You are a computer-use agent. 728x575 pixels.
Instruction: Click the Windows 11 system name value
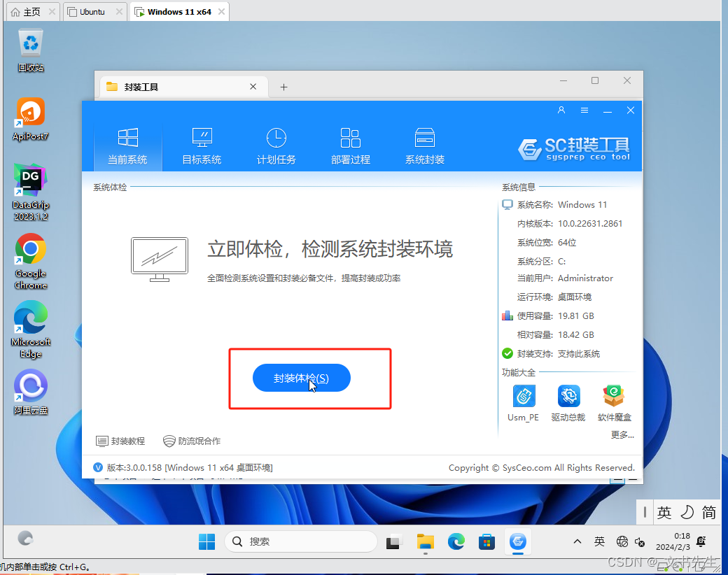(x=582, y=205)
